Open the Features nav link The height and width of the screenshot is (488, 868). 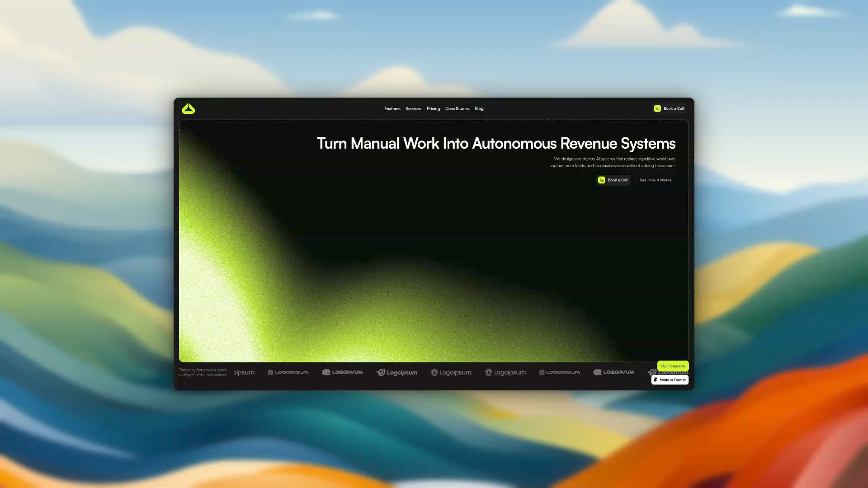[x=392, y=108]
